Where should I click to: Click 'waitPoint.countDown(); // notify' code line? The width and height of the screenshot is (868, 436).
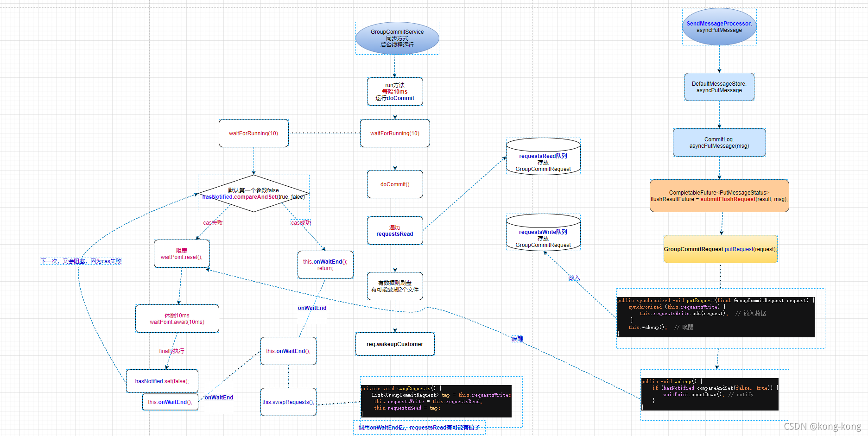click(x=708, y=394)
